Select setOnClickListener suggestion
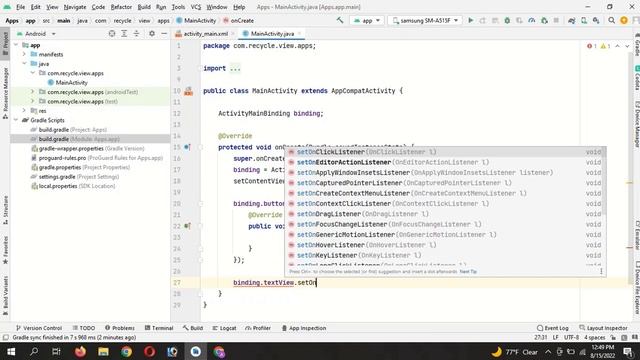This screenshot has height=360, width=640. click(445, 152)
